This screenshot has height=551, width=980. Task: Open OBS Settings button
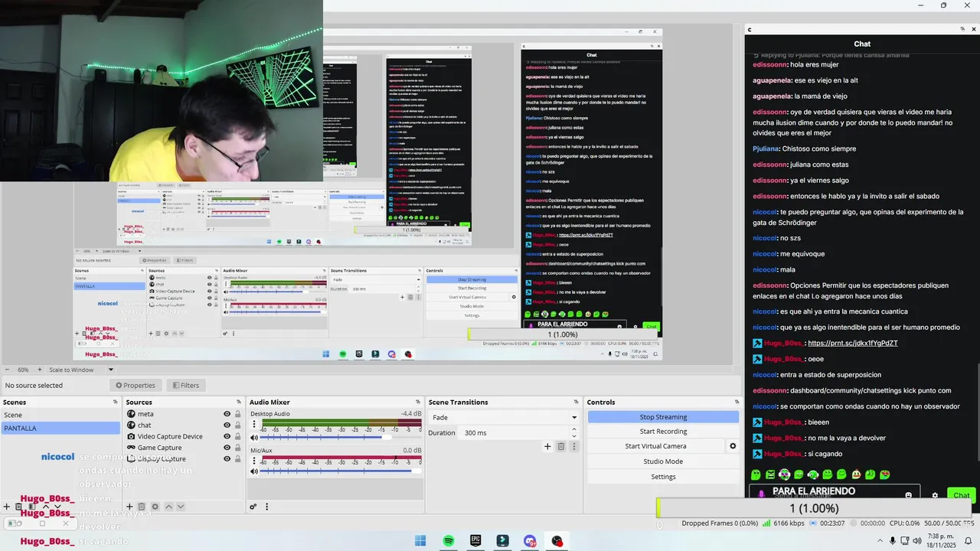point(663,477)
